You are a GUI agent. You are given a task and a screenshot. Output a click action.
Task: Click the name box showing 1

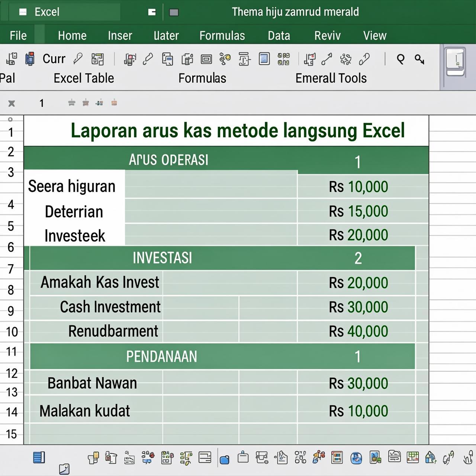(42, 103)
